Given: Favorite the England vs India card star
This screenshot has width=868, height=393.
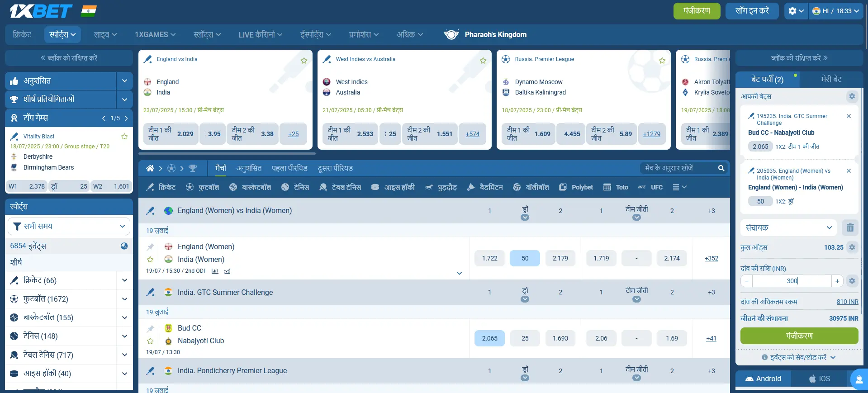Looking at the screenshot, I should tap(304, 61).
